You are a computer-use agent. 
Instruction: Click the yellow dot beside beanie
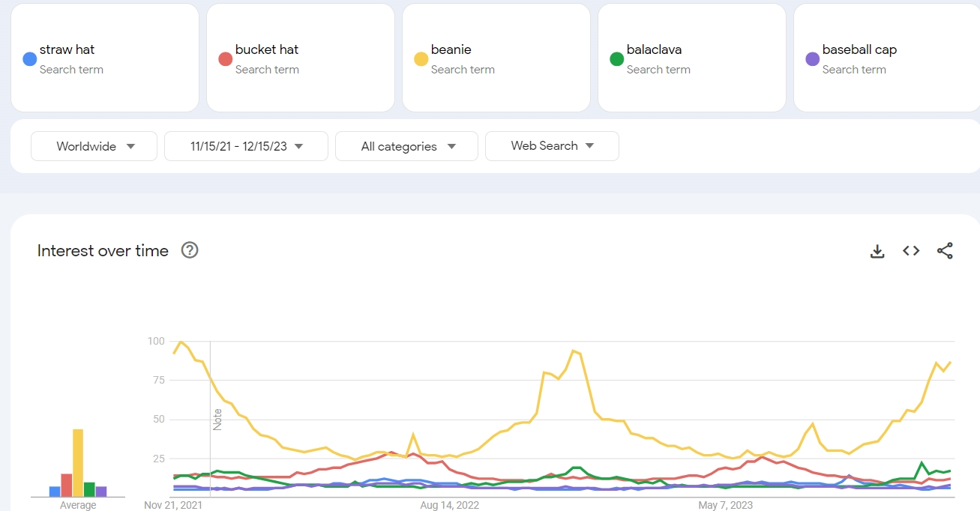click(x=421, y=59)
